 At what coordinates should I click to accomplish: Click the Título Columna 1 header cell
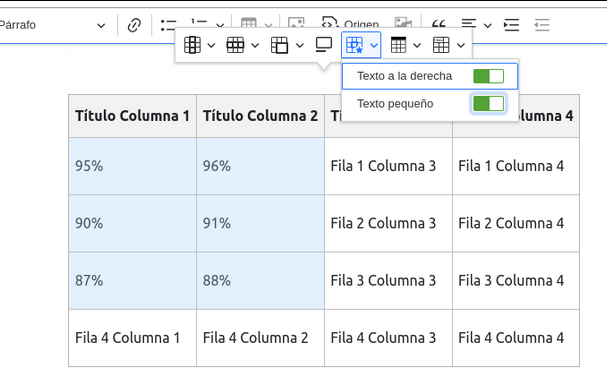[132, 116]
